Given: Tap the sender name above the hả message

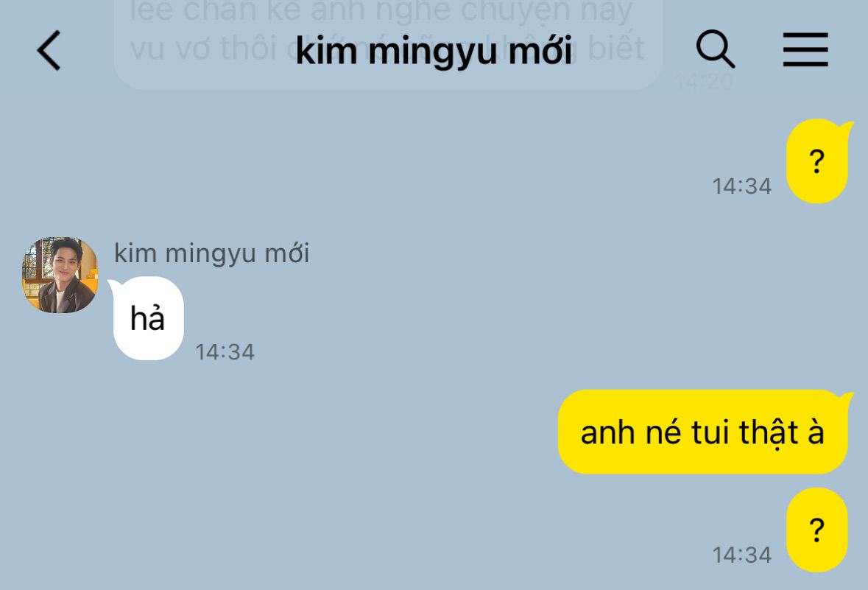Looking at the screenshot, I should click(211, 253).
